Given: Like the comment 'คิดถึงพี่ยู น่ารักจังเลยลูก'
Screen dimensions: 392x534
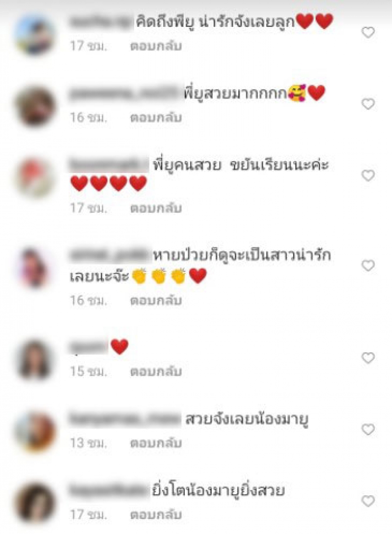Looking at the screenshot, I should pos(368,33).
